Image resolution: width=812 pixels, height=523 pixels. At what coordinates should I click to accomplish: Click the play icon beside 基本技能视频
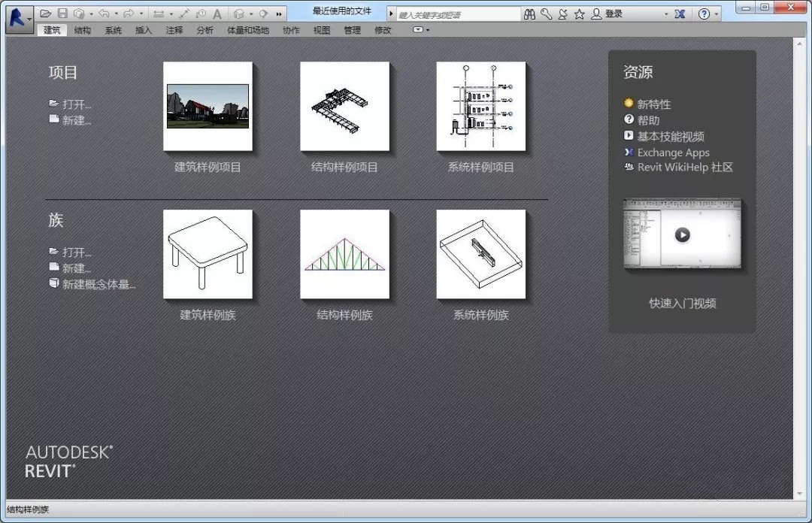629,135
